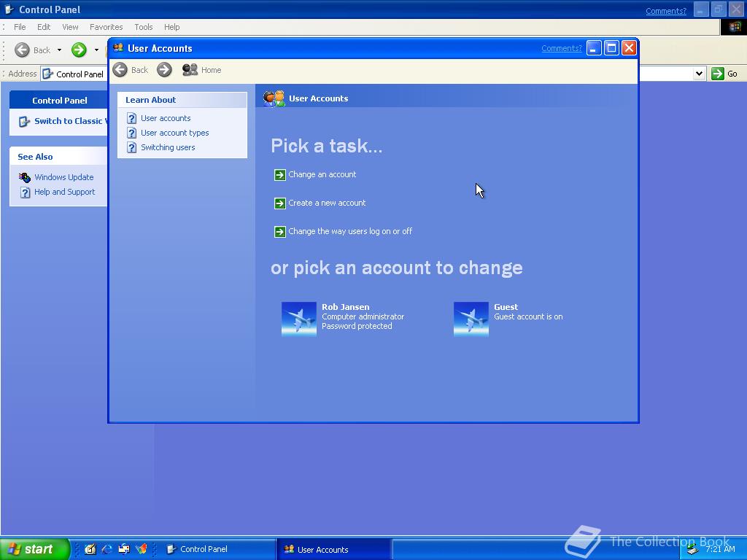Click the Start button

tap(35, 549)
